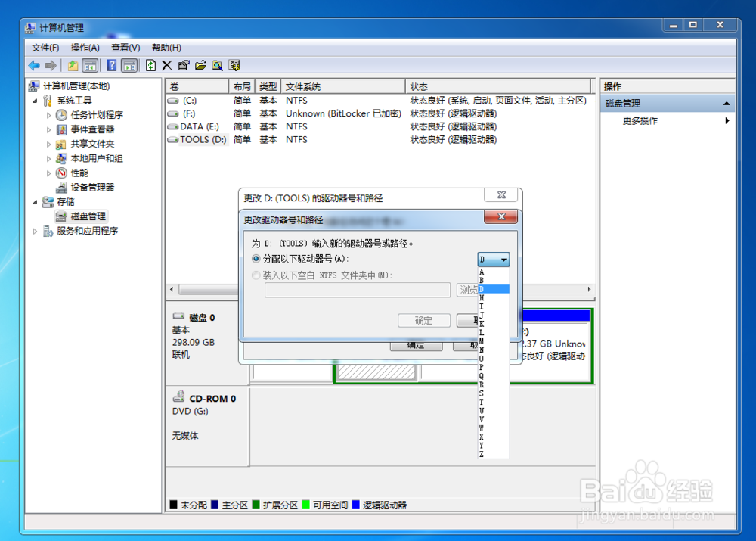
Task: Choose drive letter S from the list
Action: point(494,393)
